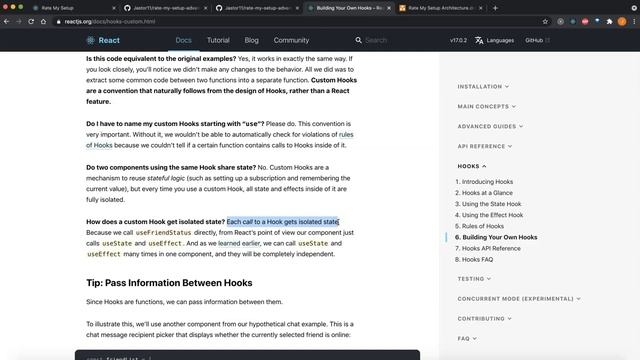Bookmark this page with the star icon
The height and width of the screenshot is (360, 640).
(545, 22)
